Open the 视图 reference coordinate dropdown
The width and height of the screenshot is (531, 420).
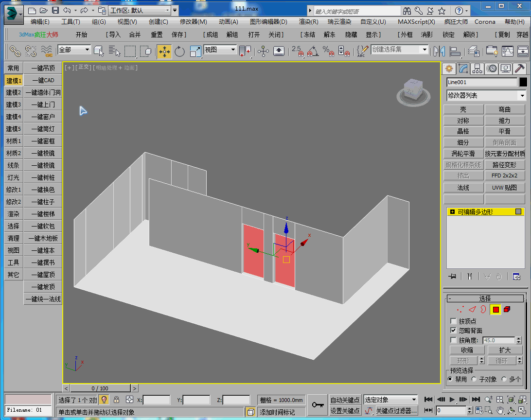(220, 50)
